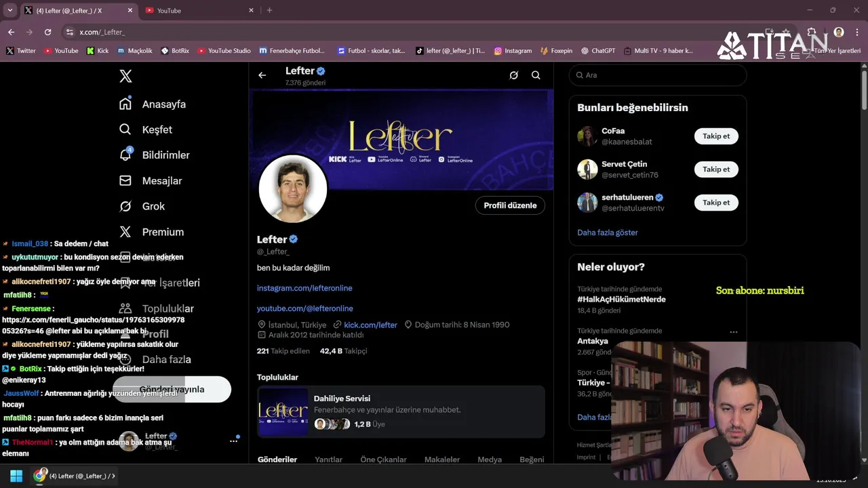Viewport: 868px width, 488px height.
Task: Open Kick bookmark
Action: coord(98,51)
